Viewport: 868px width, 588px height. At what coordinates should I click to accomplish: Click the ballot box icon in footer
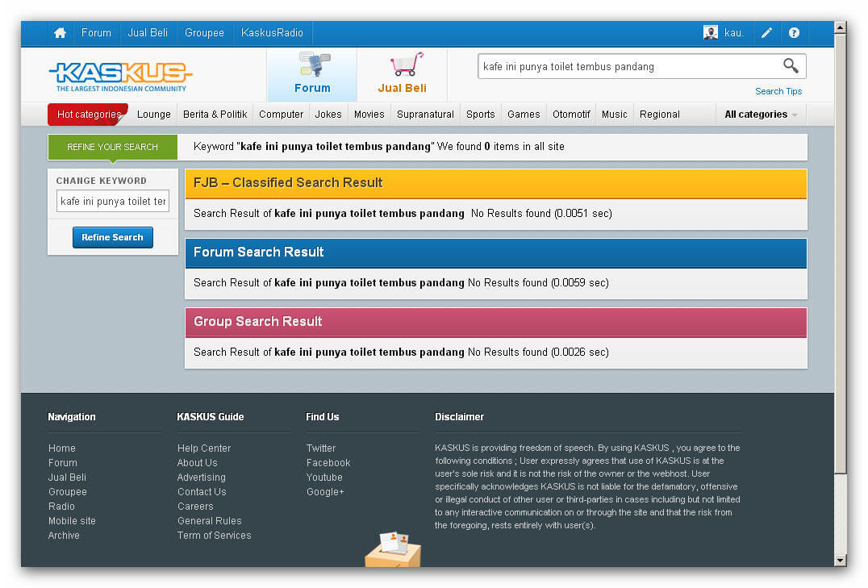393,549
